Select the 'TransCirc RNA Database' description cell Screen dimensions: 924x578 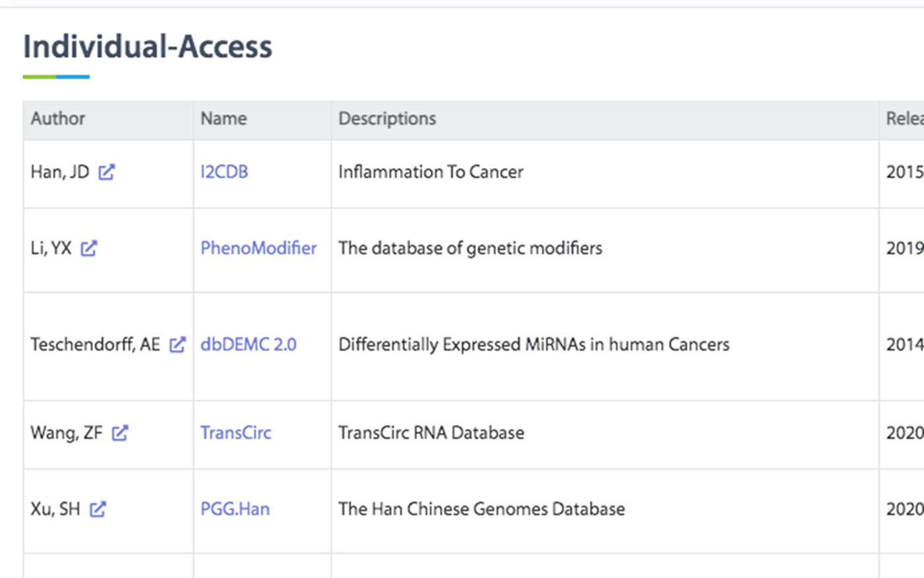(605, 435)
